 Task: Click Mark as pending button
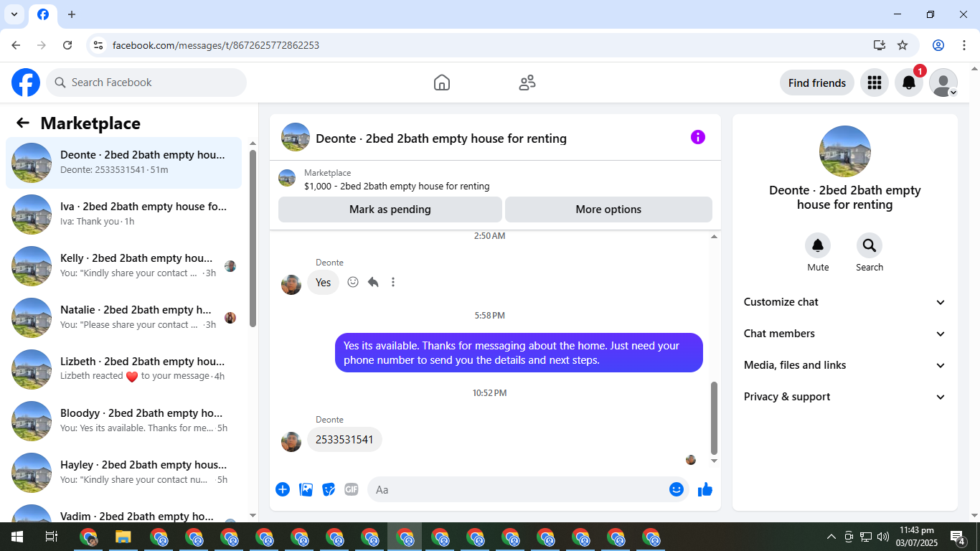click(x=390, y=209)
